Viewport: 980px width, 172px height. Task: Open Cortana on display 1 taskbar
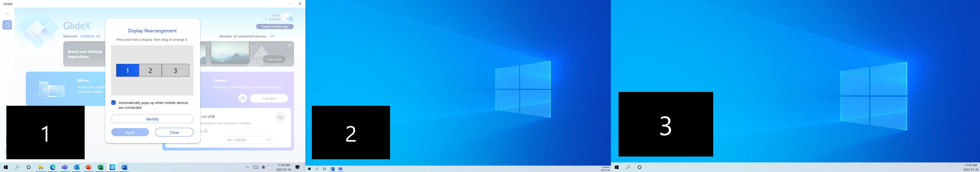pyautogui.click(x=28, y=167)
